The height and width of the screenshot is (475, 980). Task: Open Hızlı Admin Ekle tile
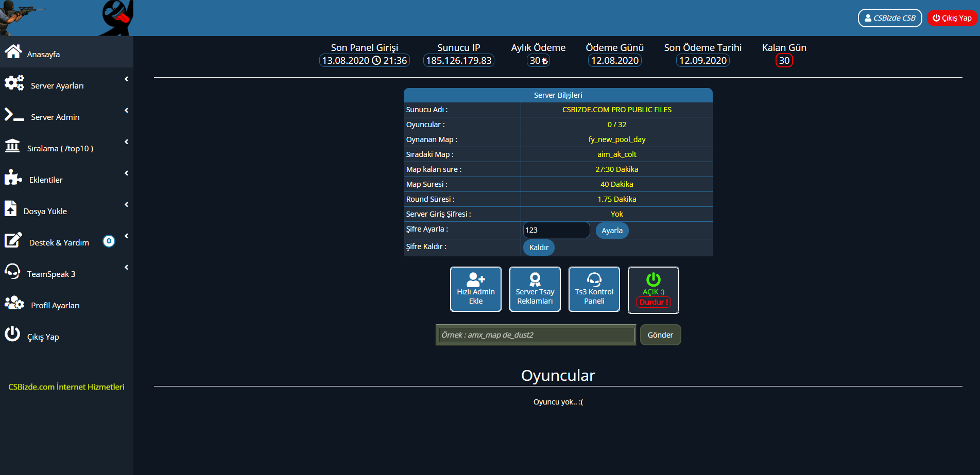(475, 289)
